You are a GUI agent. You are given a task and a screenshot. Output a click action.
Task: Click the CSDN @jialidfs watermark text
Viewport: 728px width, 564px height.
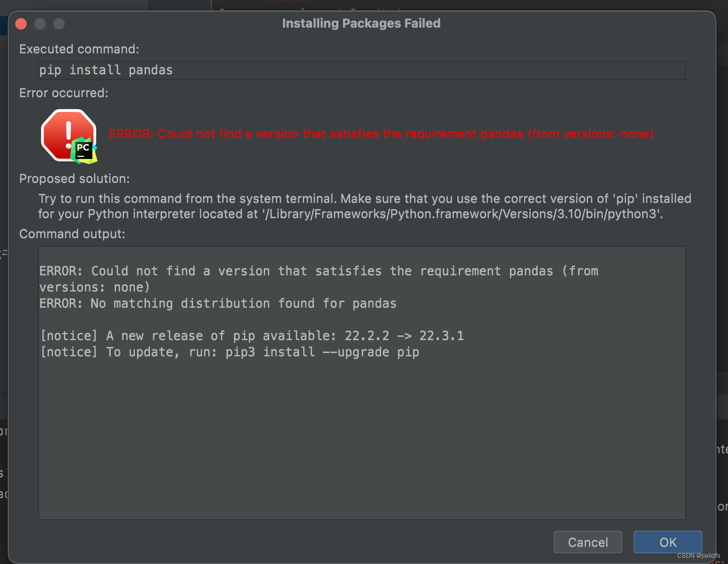click(698, 556)
